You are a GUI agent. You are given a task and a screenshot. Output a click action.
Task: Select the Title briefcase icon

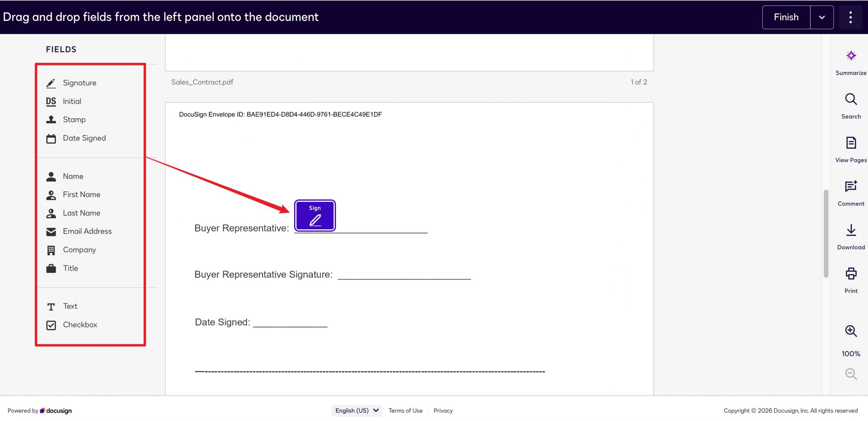[51, 268]
